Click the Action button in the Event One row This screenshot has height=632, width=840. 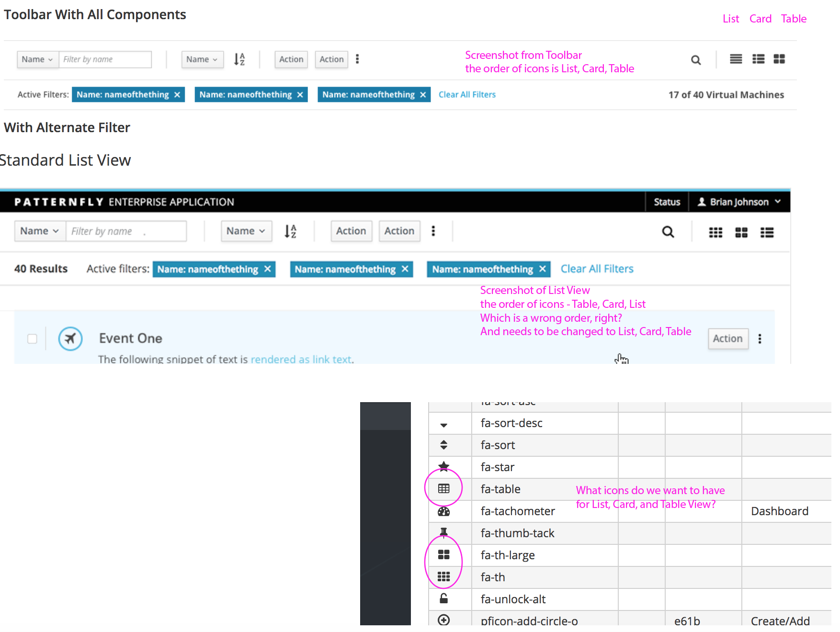click(728, 339)
